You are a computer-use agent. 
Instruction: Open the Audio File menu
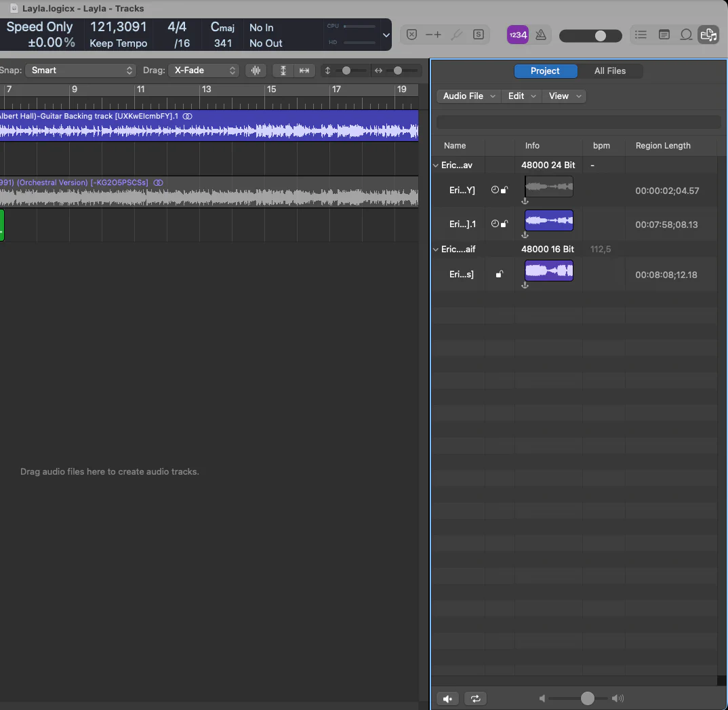click(x=469, y=96)
